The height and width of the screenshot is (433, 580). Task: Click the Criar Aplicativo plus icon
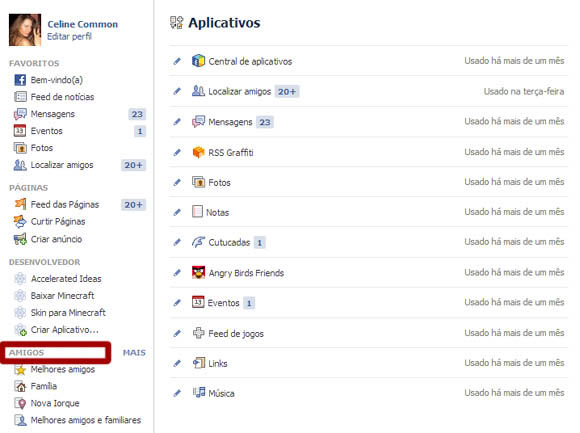[x=20, y=330]
